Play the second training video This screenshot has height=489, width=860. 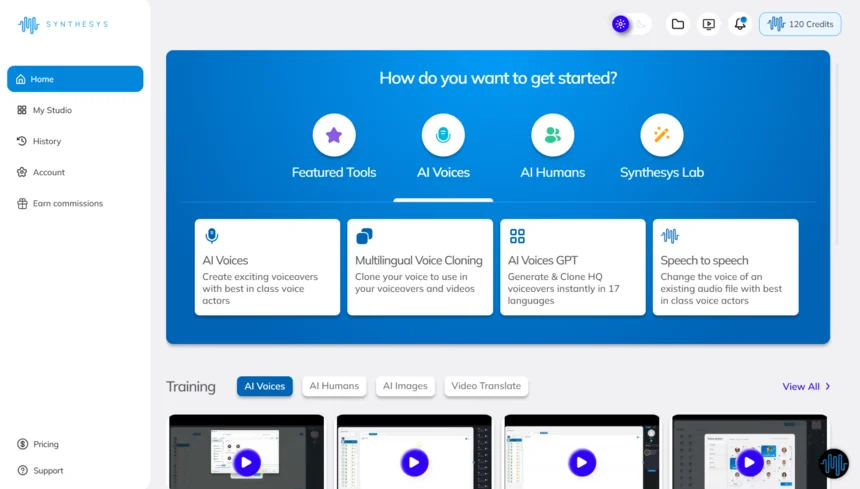tap(414, 463)
